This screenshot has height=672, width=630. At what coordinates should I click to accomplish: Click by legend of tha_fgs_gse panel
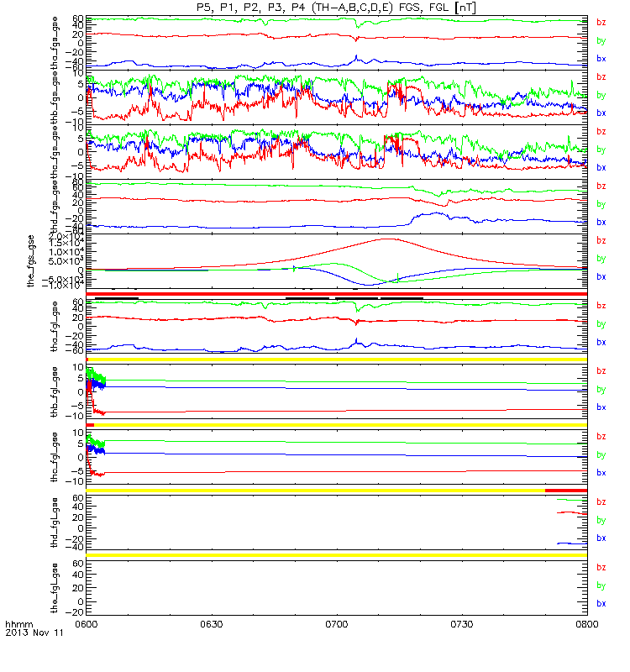pos(601,40)
